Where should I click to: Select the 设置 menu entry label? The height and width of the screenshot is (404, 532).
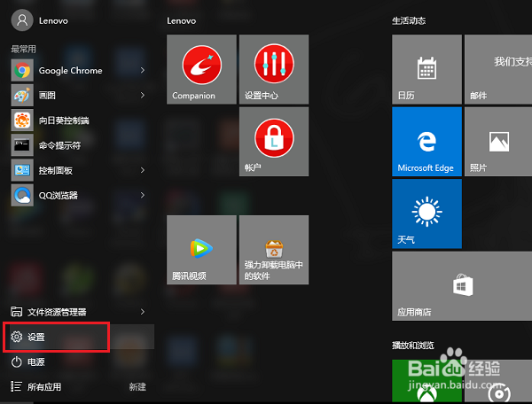coord(36,338)
